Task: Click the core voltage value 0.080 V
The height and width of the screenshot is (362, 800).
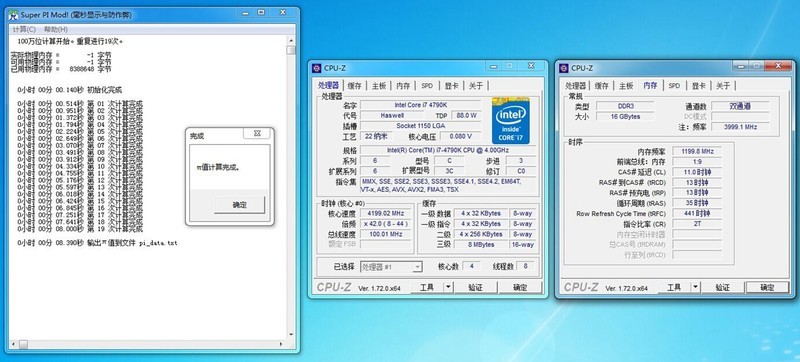Action: coord(460,136)
